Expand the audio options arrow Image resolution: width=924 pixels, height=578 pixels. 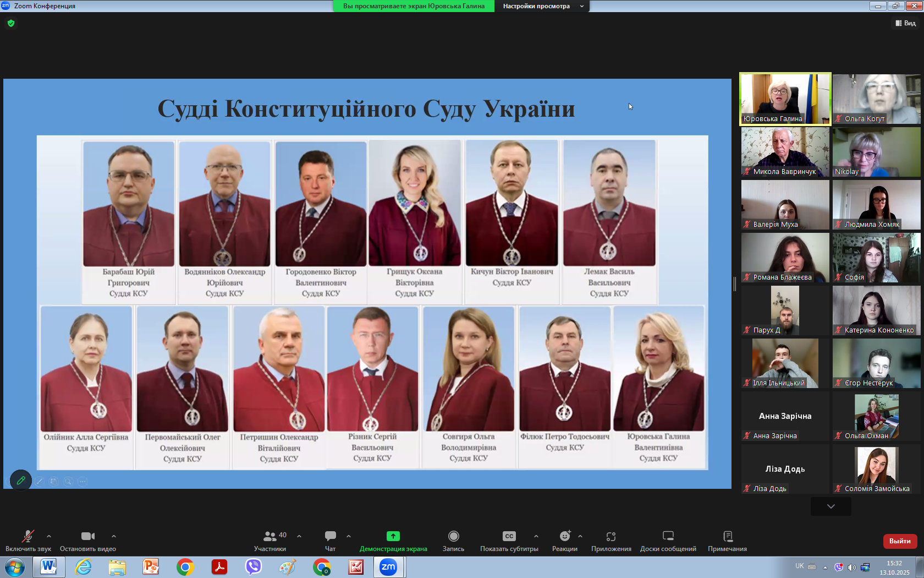click(49, 536)
